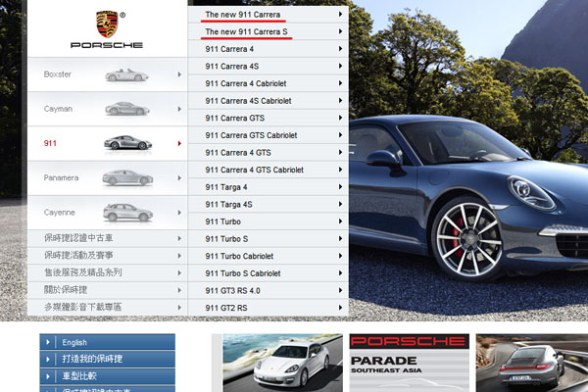Select the Panamera car image
Viewport: 588px width, 392px height.
click(127, 177)
